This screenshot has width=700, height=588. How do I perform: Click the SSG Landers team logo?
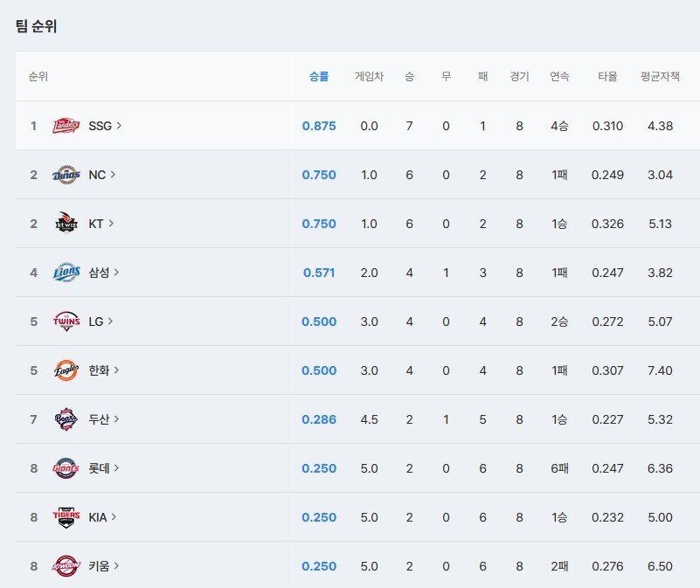(x=66, y=126)
